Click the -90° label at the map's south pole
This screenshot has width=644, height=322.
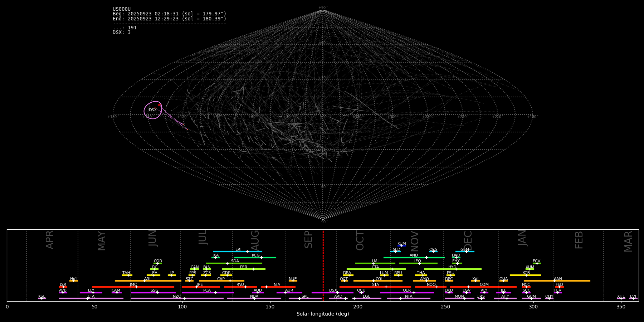point(323,222)
